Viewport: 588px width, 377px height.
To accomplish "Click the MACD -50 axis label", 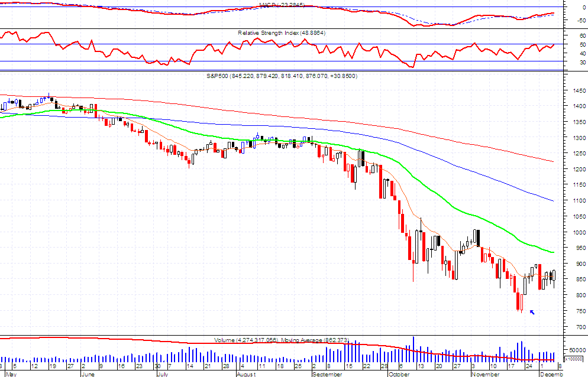I will coord(581,20).
